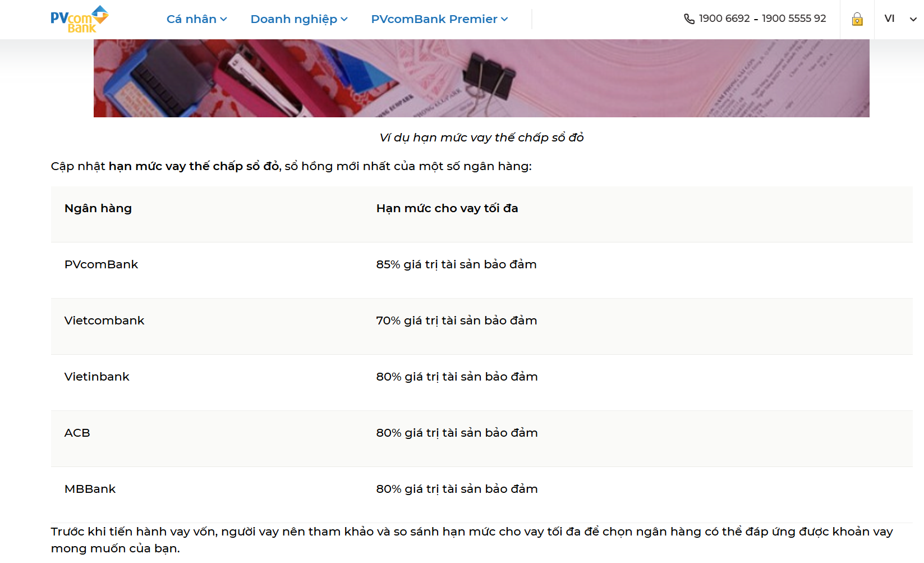Open the Cá nhân menu

pos(191,19)
